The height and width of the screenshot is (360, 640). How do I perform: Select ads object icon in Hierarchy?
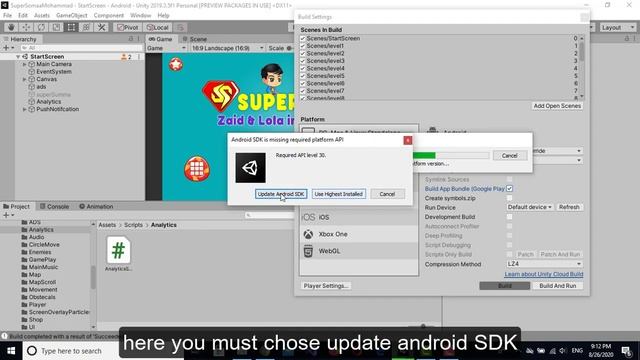click(x=31, y=87)
